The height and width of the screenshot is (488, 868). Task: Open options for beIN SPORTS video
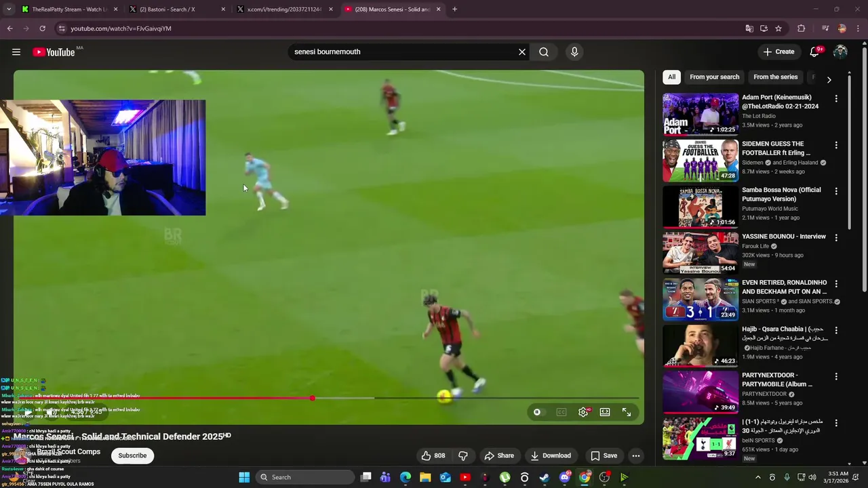(836, 423)
